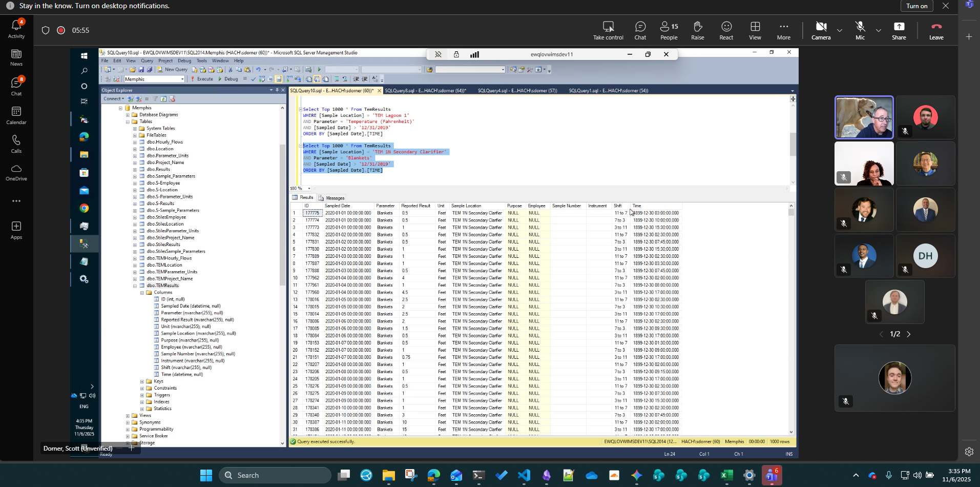Image resolution: width=980 pixels, height=487 pixels.
Task: Open the People participants list
Action: click(669, 30)
